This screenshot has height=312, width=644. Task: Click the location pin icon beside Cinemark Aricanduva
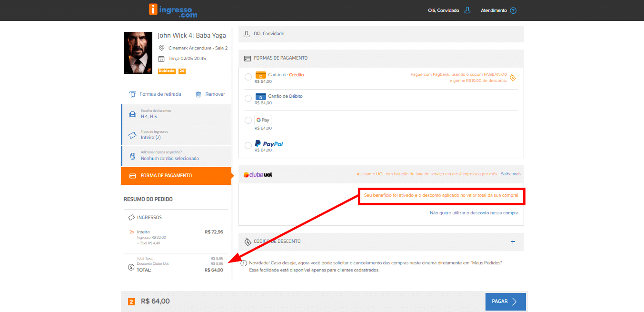coord(162,48)
